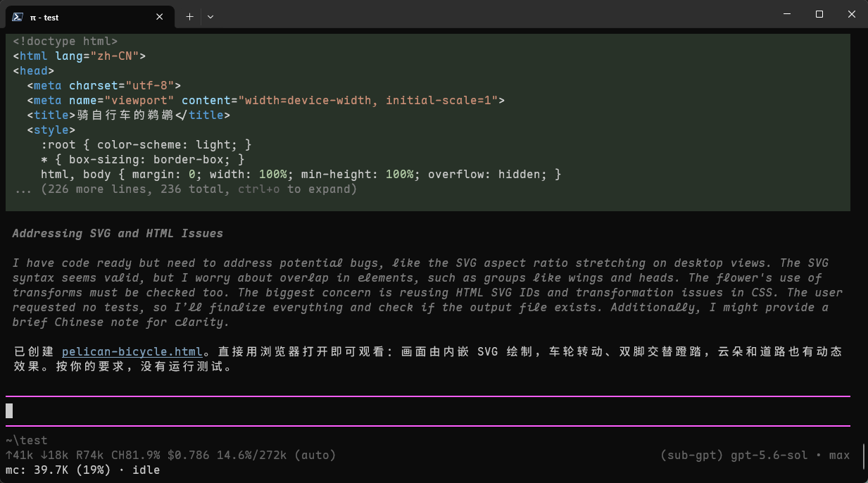Viewport: 868px width, 483px height.
Task: Click the vertical scrollbar thumb at right edge
Action: tap(864, 456)
